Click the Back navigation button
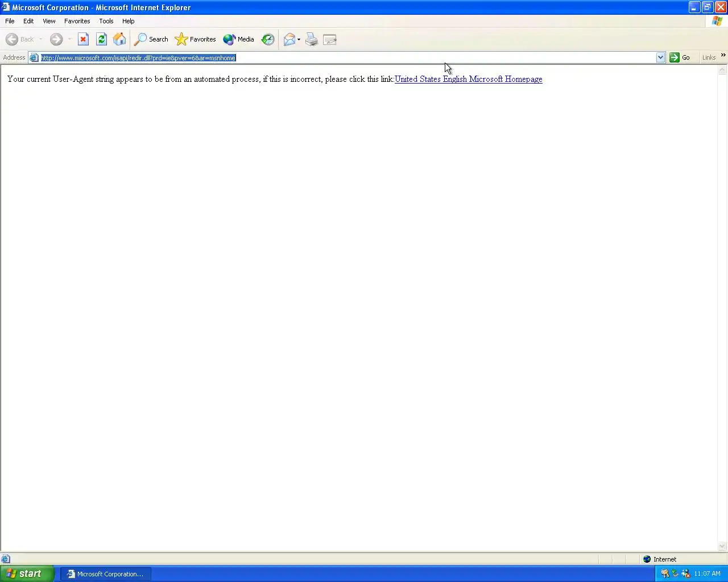Image resolution: width=728 pixels, height=582 pixels. (20, 39)
